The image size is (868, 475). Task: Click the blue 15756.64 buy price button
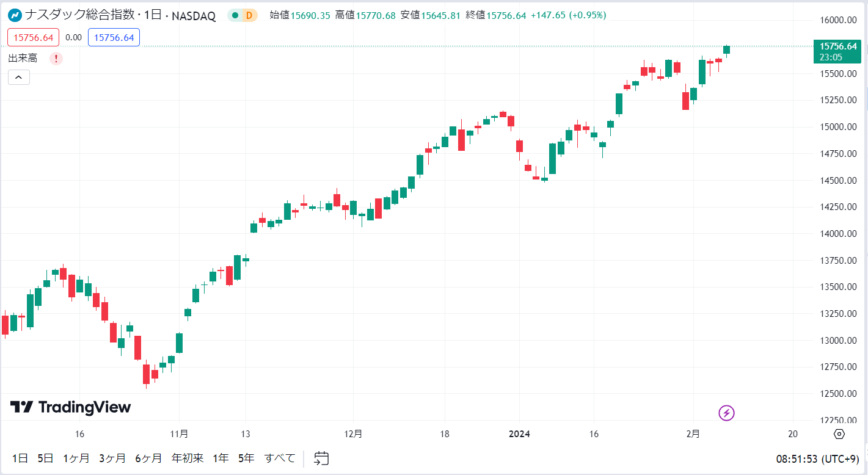point(114,37)
